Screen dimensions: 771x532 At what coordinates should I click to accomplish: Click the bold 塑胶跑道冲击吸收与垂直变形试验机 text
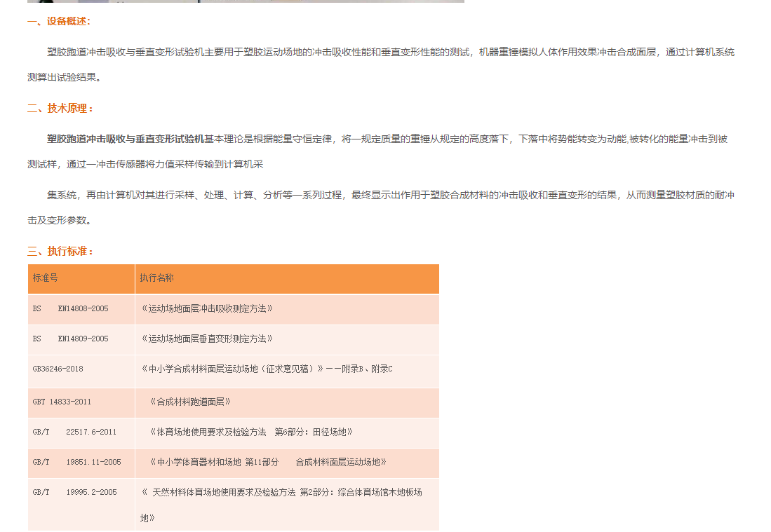tap(125, 139)
